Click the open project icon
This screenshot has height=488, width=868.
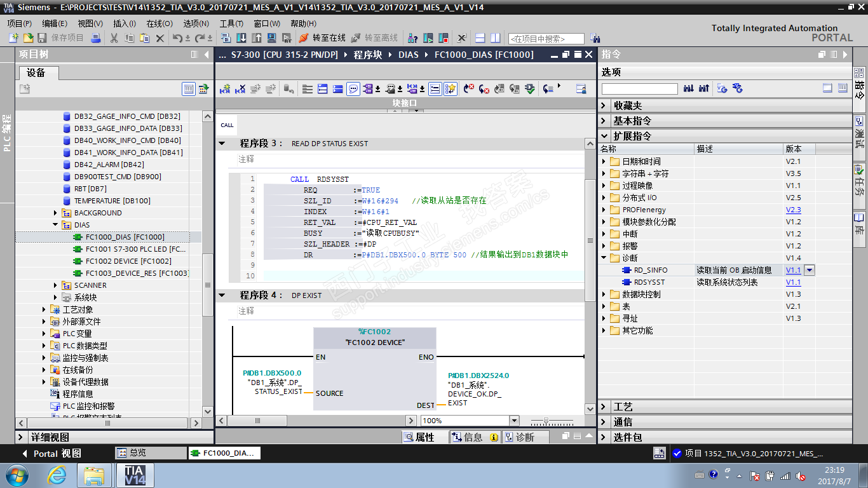(x=28, y=38)
